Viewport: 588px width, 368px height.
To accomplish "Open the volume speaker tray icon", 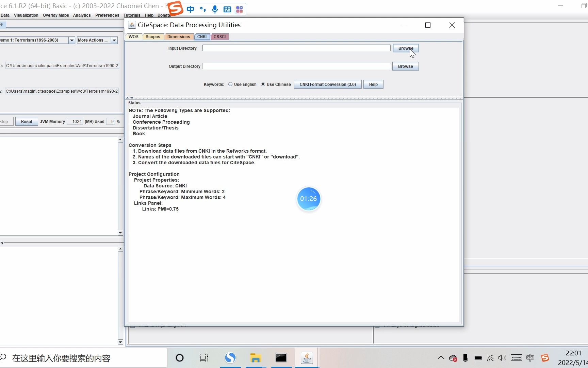I will coord(502,358).
